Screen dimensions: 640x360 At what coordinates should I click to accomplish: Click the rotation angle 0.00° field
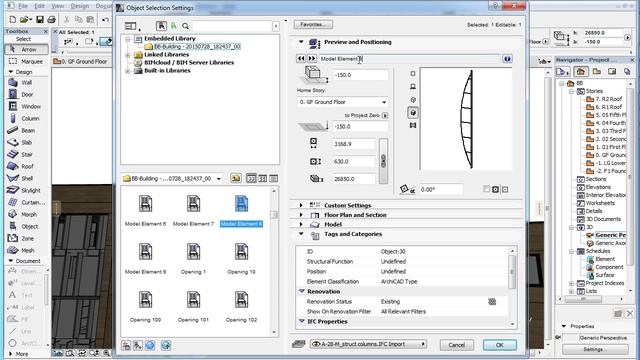pyautogui.click(x=441, y=189)
